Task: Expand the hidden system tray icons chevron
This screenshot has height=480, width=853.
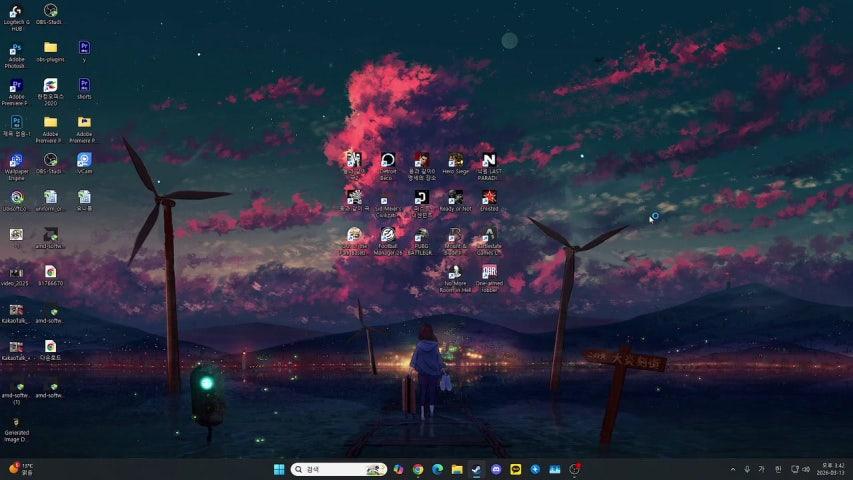Action: tap(732, 469)
